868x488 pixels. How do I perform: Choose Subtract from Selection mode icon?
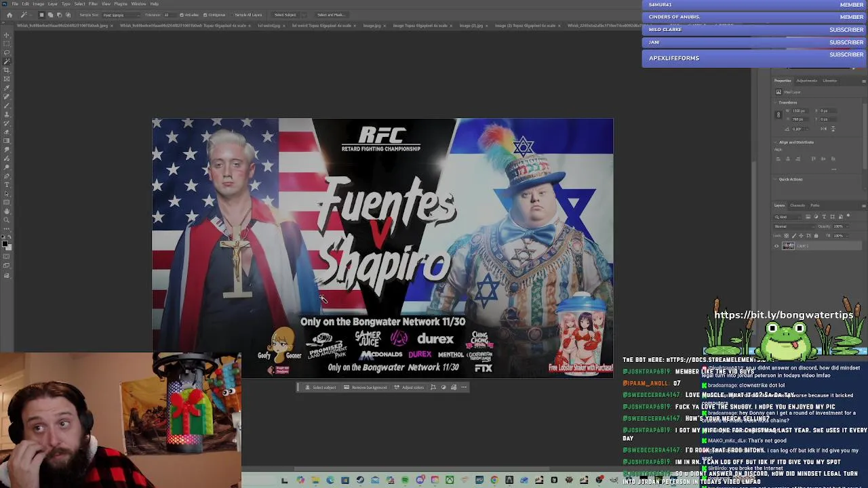pos(59,14)
